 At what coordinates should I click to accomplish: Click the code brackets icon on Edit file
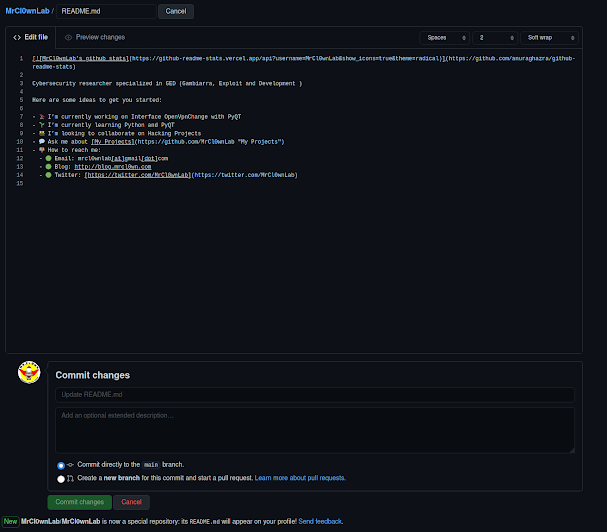point(17,38)
